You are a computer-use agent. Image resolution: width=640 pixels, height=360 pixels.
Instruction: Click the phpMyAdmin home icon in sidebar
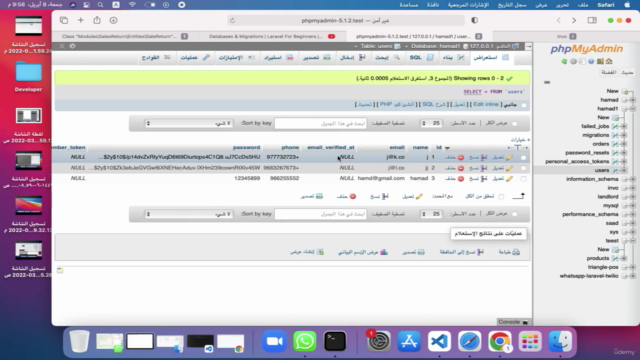pyautogui.click(x=609, y=62)
